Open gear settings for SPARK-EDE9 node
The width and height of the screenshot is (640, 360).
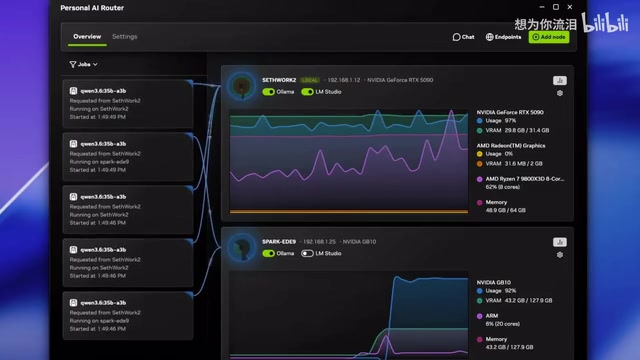pos(560,255)
